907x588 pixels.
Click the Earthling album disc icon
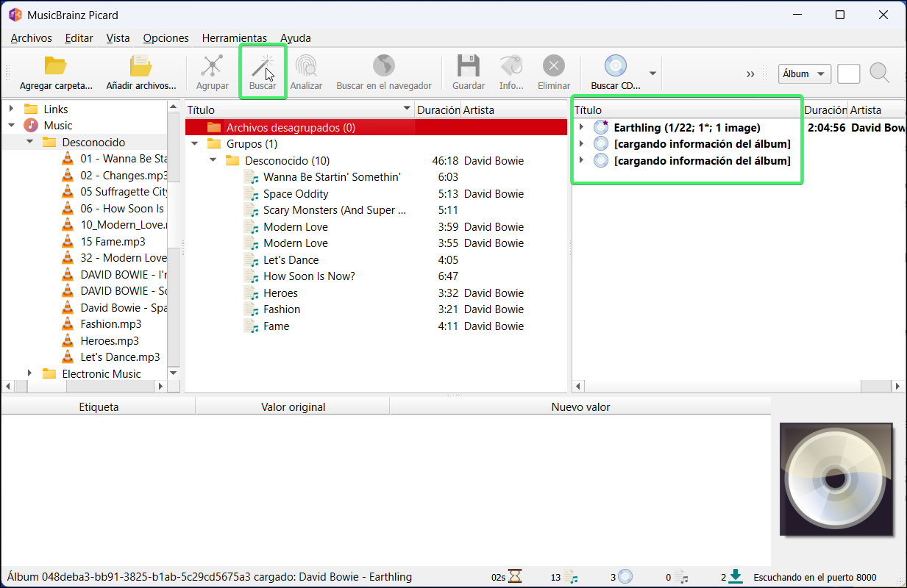(601, 127)
